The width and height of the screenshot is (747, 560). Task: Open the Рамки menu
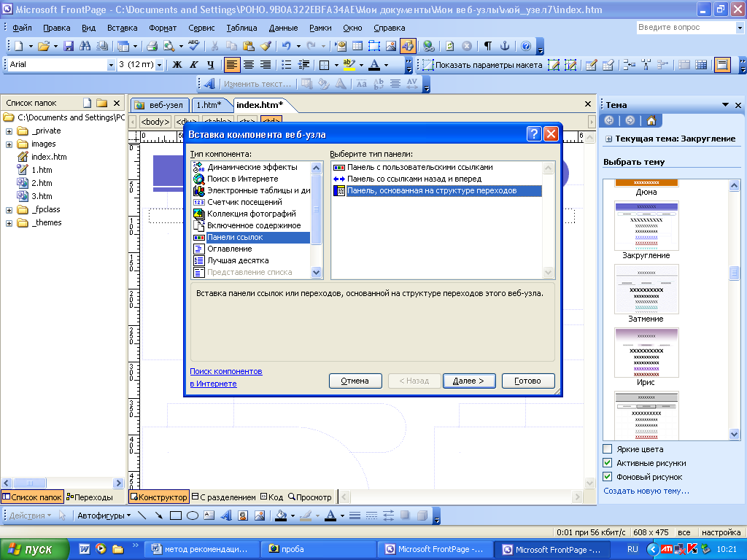[320, 28]
